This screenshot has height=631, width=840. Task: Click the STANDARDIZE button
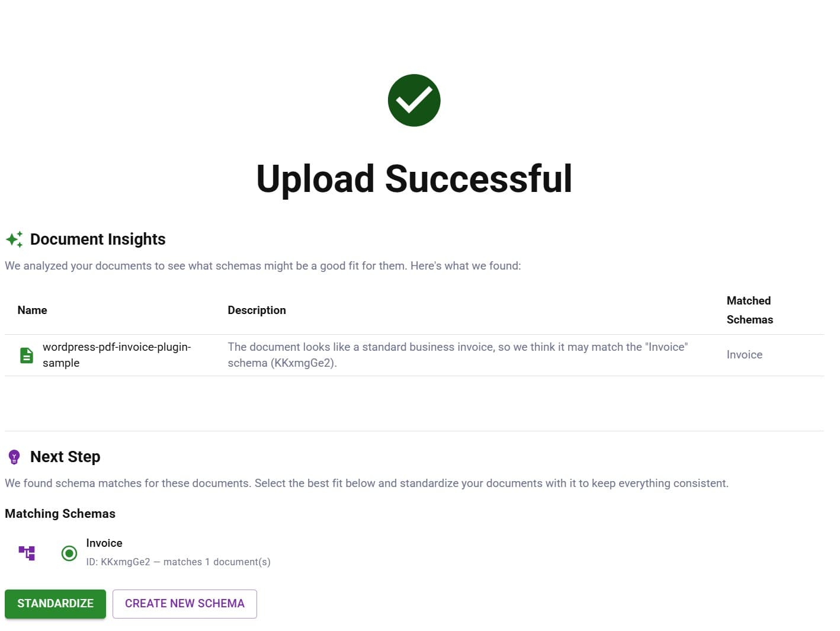coord(55,603)
